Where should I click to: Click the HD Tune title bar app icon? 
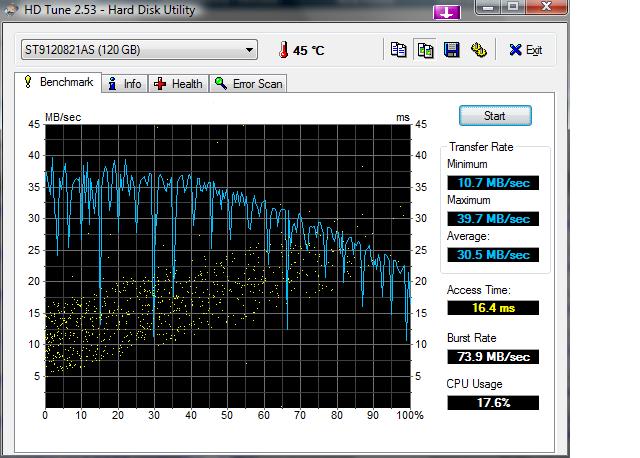[x=11, y=9]
